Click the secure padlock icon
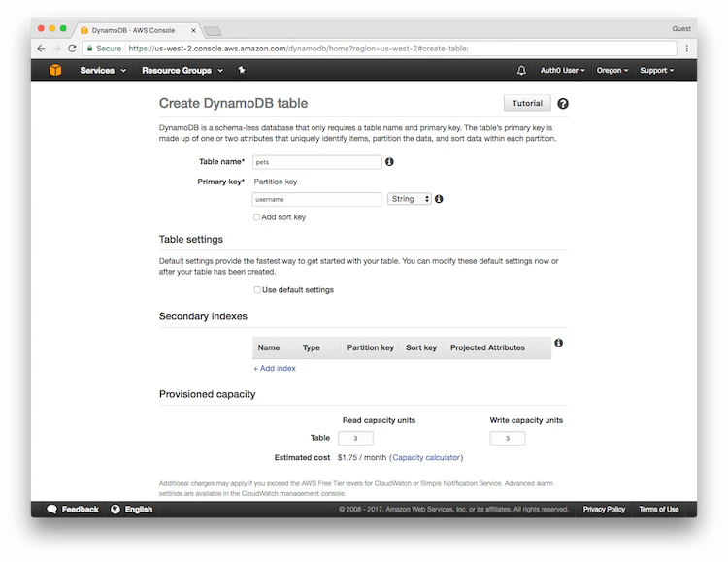This screenshot has width=728, height=562. [90, 49]
